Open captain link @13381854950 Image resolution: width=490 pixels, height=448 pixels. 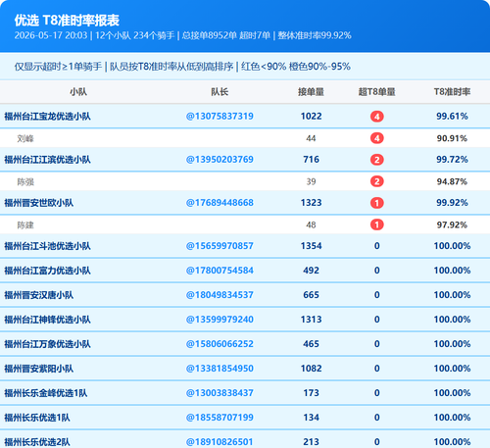pos(220,369)
